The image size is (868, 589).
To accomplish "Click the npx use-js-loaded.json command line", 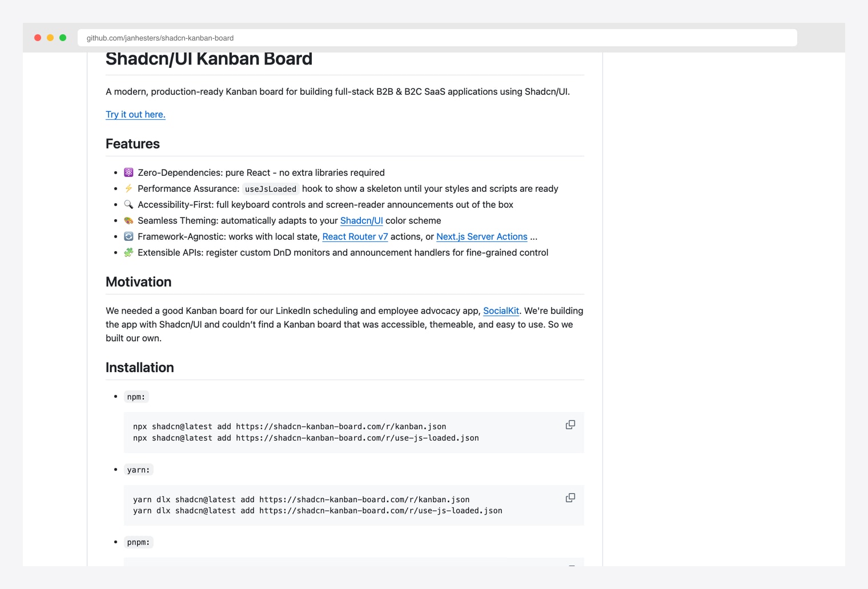I will (306, 438).
